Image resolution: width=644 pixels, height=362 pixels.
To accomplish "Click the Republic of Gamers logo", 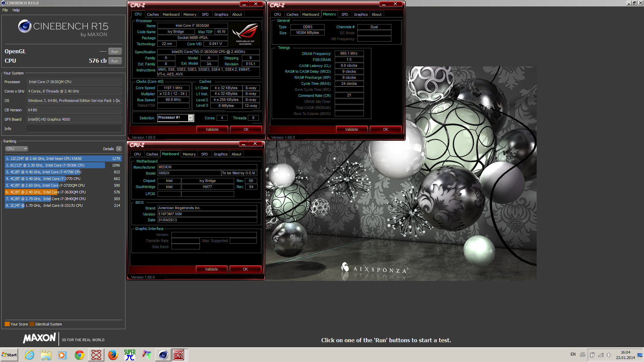I will pos(245,34).
